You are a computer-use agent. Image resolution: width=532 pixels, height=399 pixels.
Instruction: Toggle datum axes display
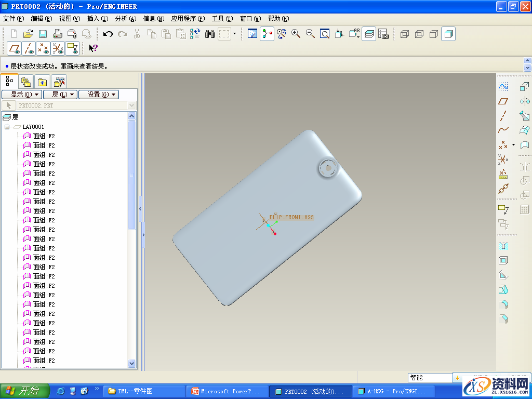(x=29, y=48)
